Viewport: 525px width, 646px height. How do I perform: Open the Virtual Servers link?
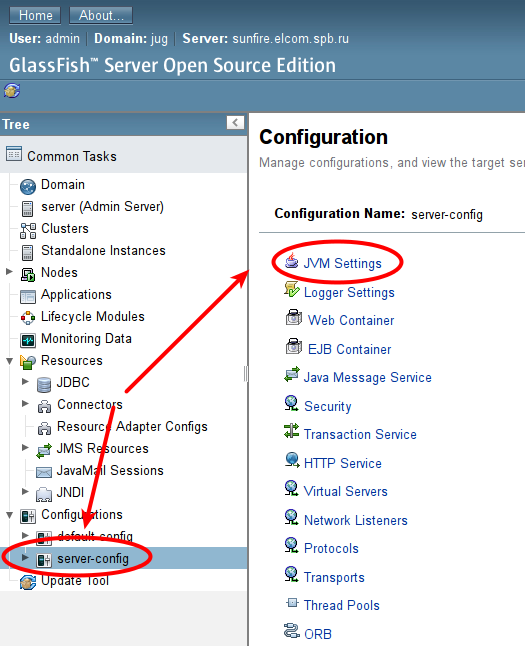tap(345, 491)
